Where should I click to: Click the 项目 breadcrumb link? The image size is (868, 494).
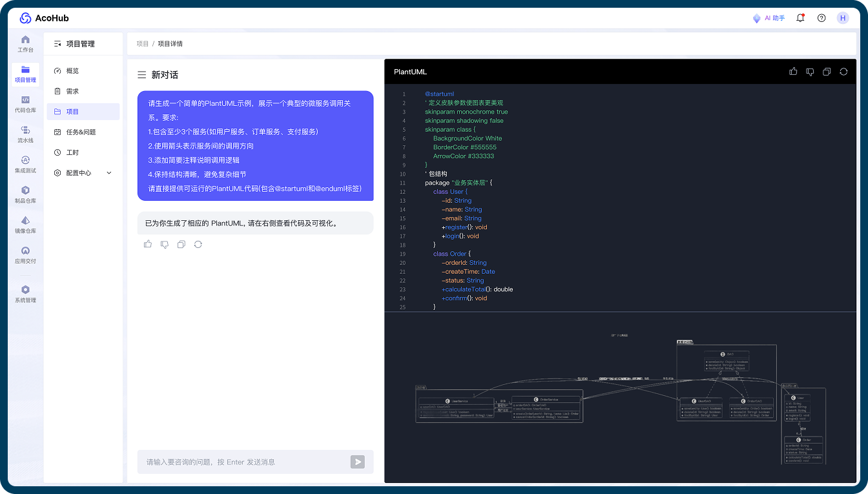(143, 44)
